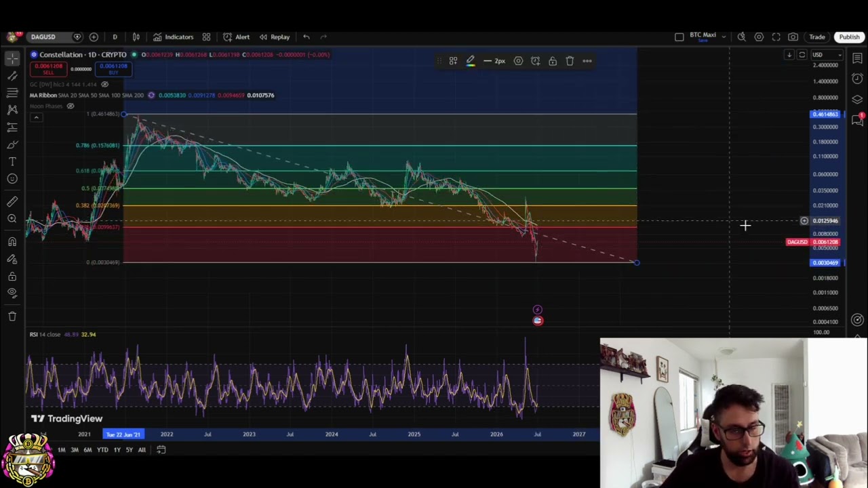This screenshot has width=868, height=488.
Task: Delete the selected drawing via trash
Action: point(570,61)
